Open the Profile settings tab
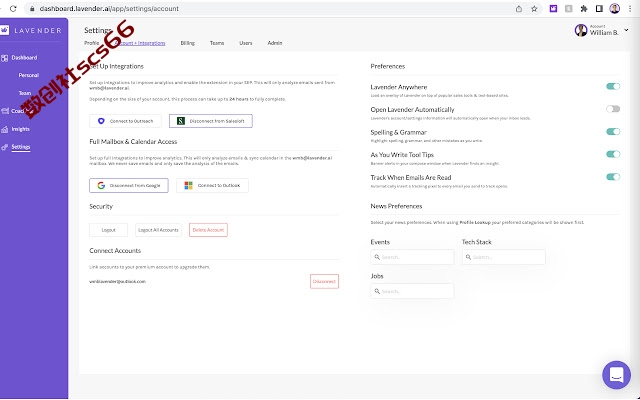 click(91, 43)
